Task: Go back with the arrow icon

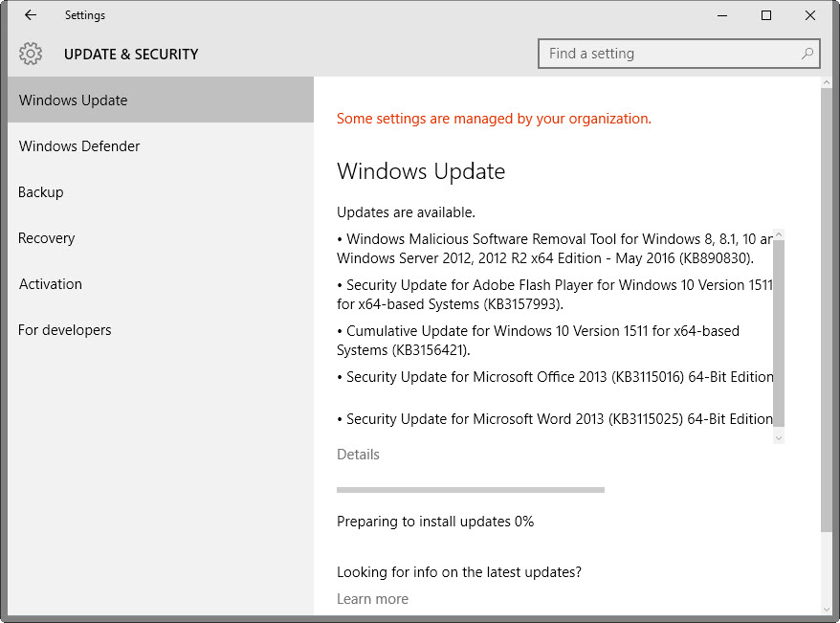Action: pos(31,15)
